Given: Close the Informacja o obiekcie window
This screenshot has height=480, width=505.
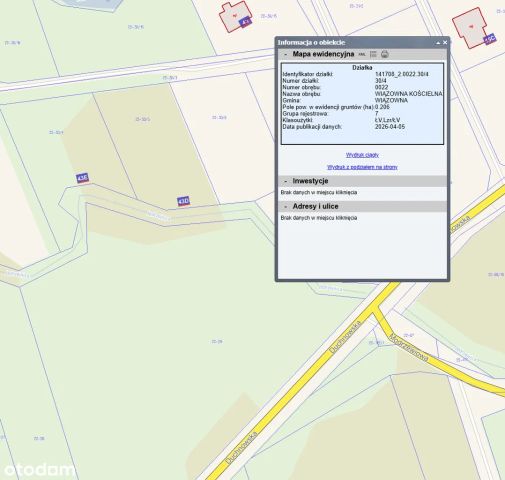Looking at the screenshot, I should coord(445,42).
